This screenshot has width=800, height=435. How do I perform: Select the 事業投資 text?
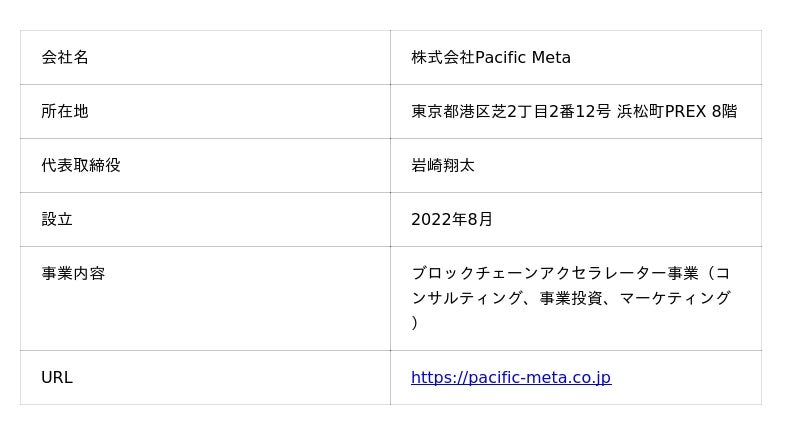pos(571,298)
